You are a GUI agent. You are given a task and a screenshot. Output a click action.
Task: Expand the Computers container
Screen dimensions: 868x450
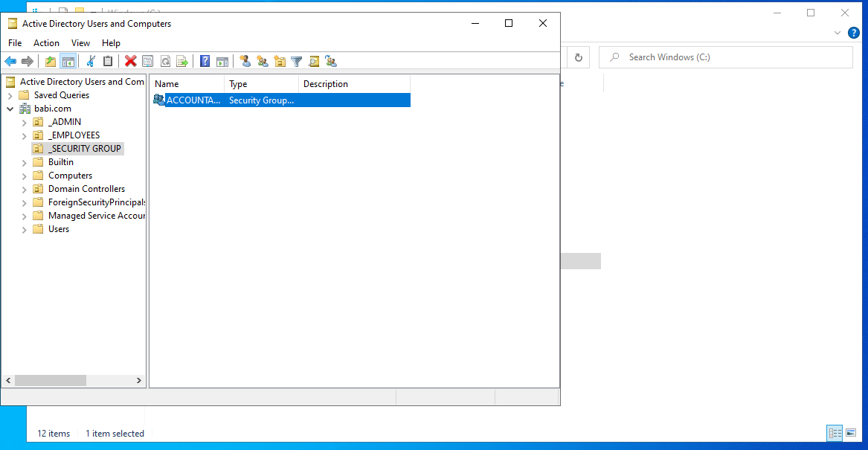click(25, 175)
